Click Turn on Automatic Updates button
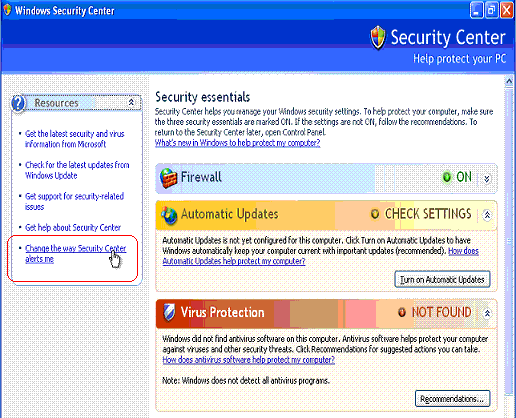Screen dimensions: 516x418 (x=442, y=279)
